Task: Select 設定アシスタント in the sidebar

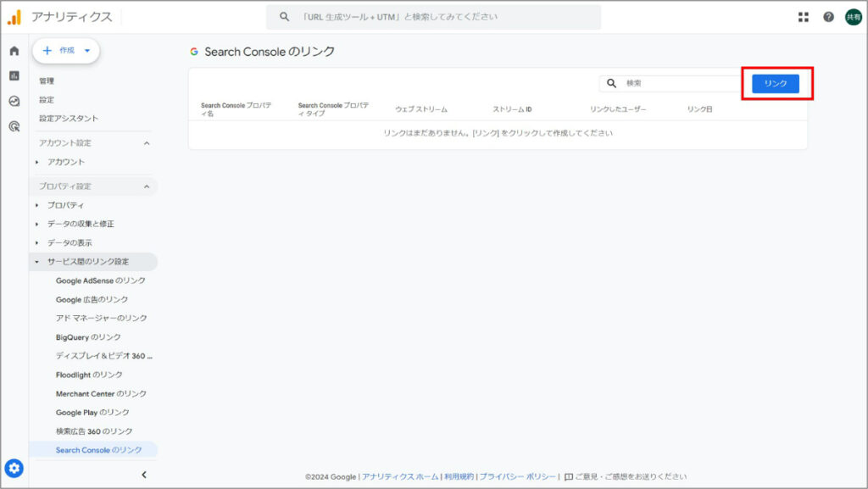Action: point(69,119)
